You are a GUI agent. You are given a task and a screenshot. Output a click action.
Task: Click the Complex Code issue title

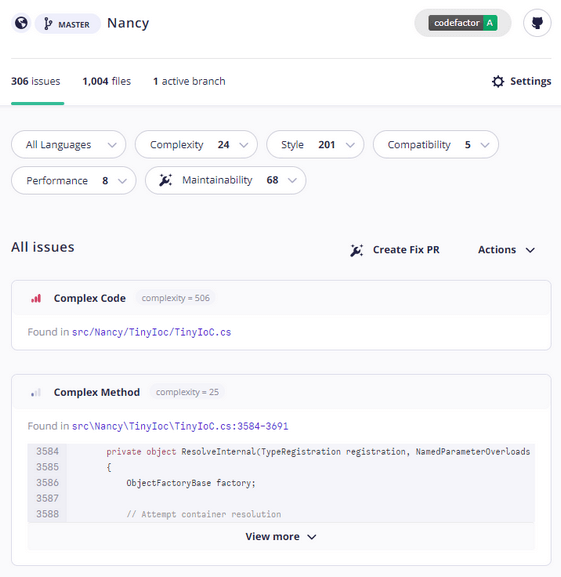pyautogui.click(x=90, y=298)
